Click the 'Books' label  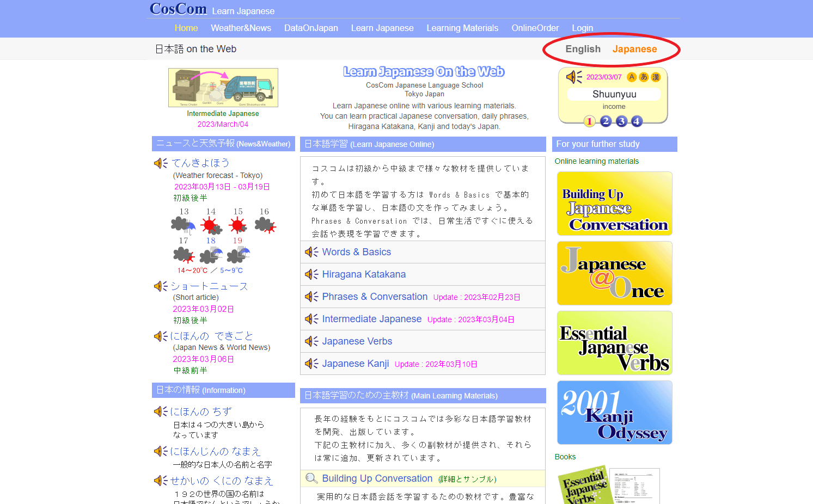pyautogui.click(x=565, y=457)
